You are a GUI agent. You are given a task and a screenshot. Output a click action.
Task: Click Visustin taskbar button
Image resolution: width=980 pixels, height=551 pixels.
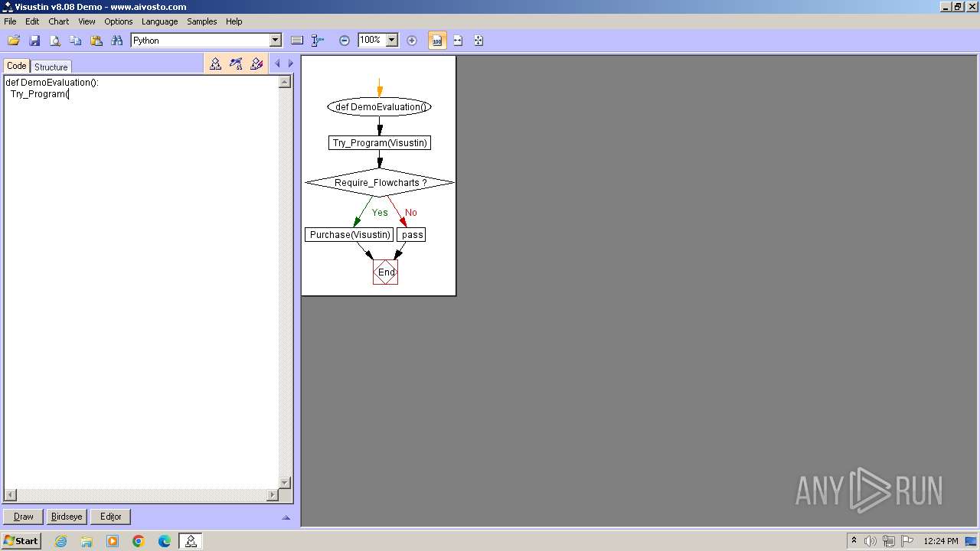click(191, 541)
